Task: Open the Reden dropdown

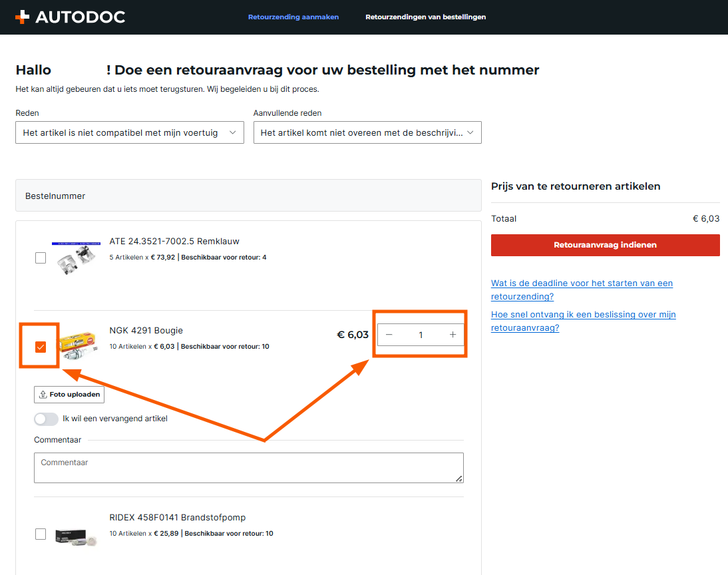Action: point(130,132)
